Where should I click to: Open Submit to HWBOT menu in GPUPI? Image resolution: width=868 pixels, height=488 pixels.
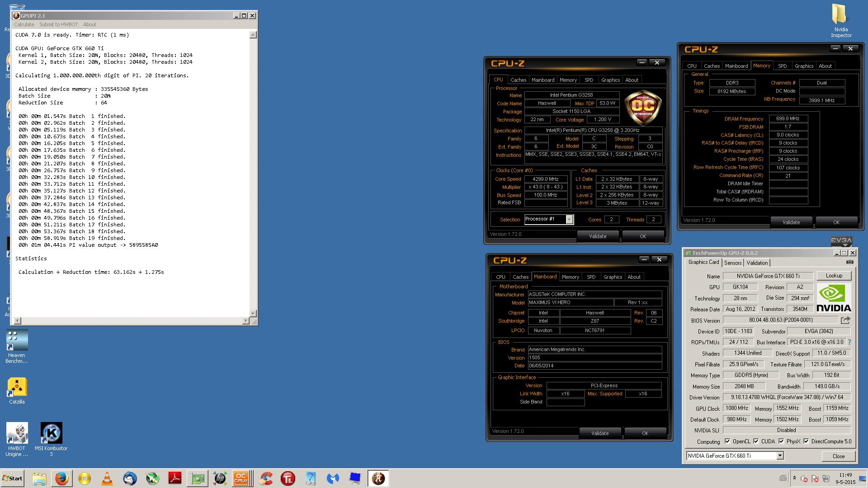pyautogui.click(x=58, y=24)
